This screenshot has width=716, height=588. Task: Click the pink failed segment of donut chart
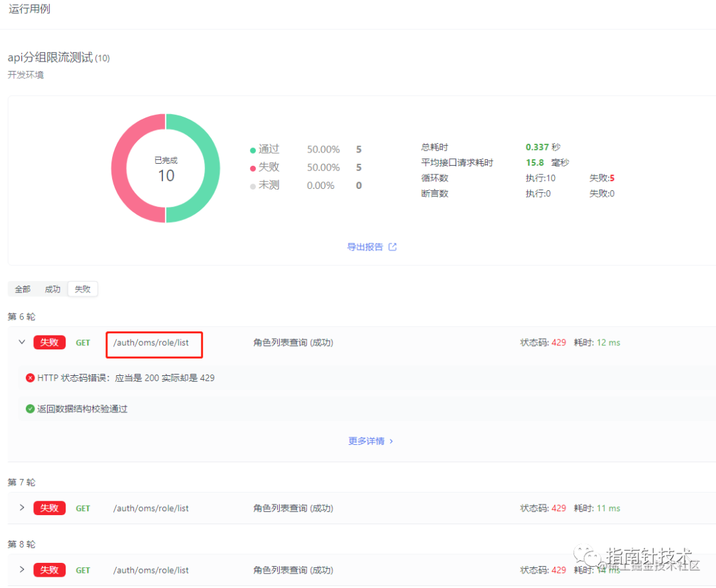click(x=119, y=168)
